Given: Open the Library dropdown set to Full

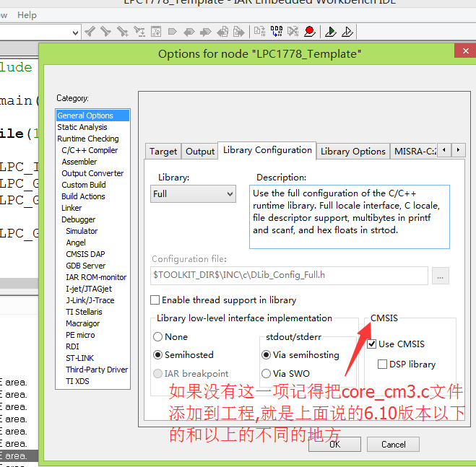Looking at the screenshot, I should [193, 194].
